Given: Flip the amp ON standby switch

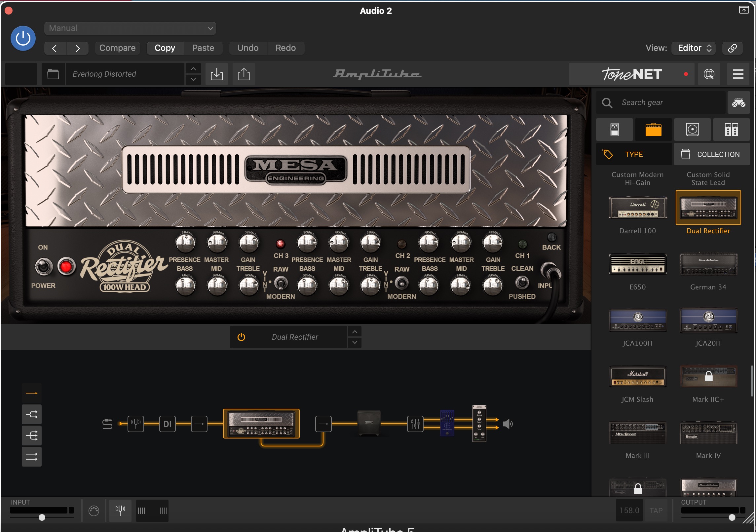Looking at the screenshot, I should (44, 267).
